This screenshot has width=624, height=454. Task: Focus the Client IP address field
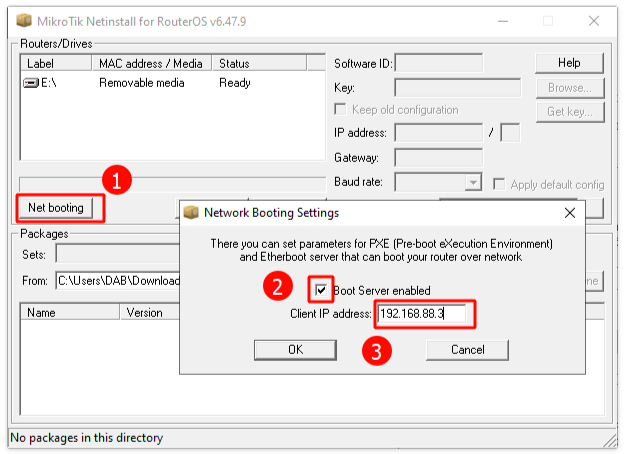point(421,314)
